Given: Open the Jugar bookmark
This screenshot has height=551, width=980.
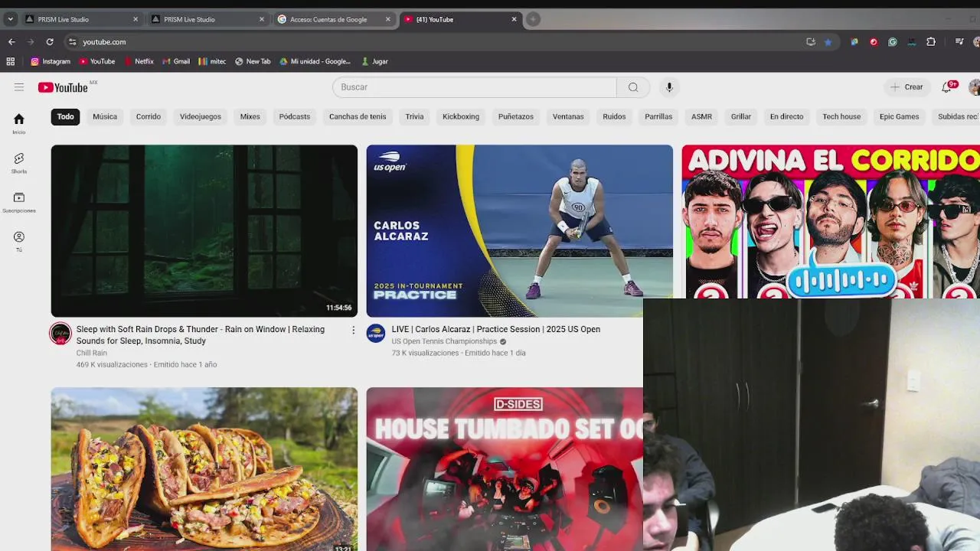Looking at the screenshot, I should tap(374, 61).
